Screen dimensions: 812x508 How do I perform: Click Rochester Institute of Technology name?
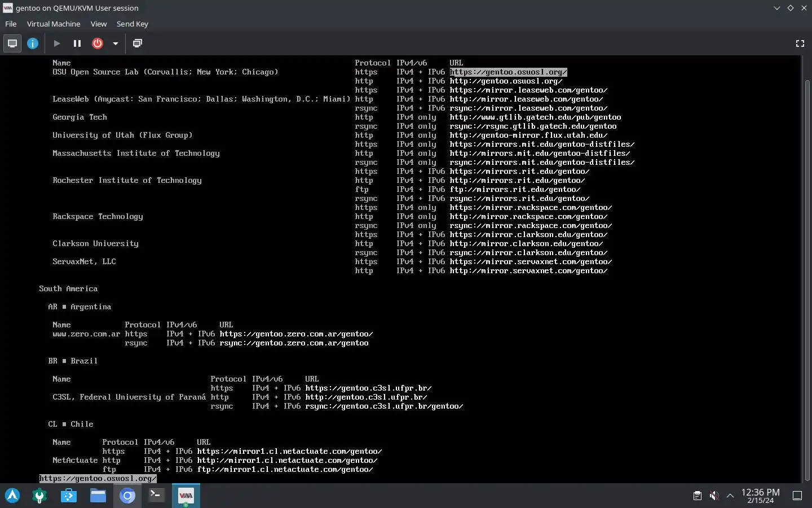coord(127,181)
